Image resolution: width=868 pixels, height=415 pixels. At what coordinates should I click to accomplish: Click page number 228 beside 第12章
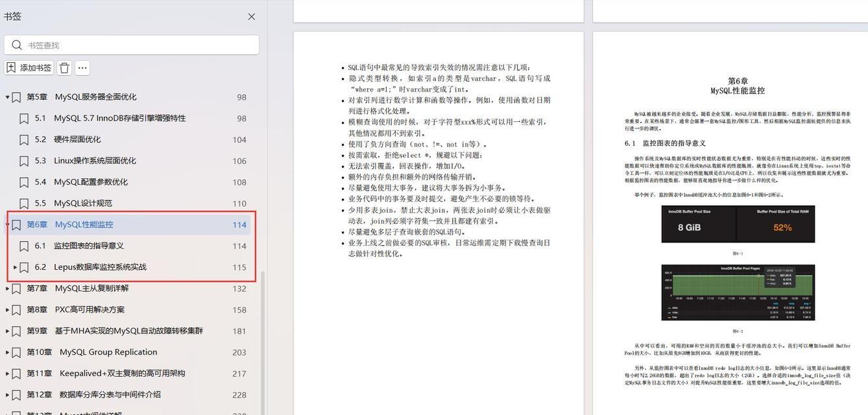click(239, 395)
